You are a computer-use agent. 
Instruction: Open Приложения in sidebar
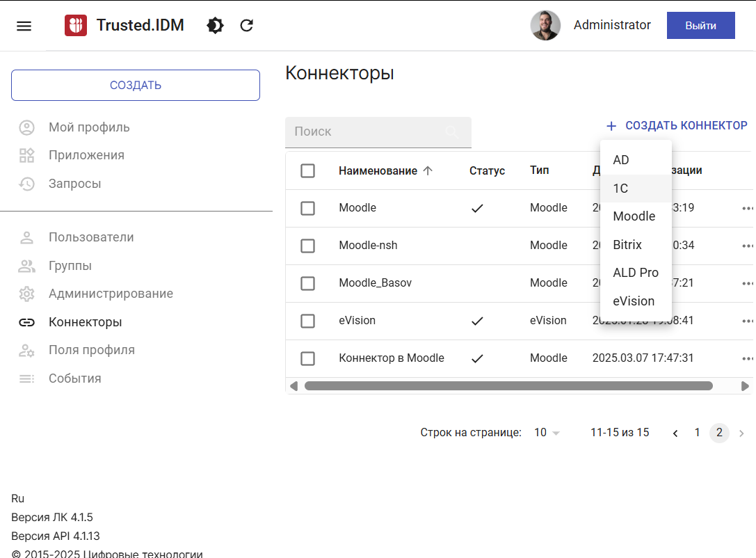86,155
